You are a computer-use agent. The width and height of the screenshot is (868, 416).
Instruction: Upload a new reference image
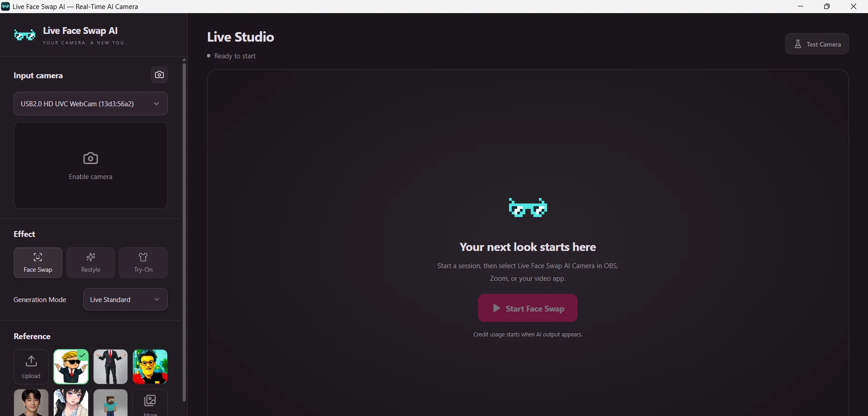[x=31, y=367]
